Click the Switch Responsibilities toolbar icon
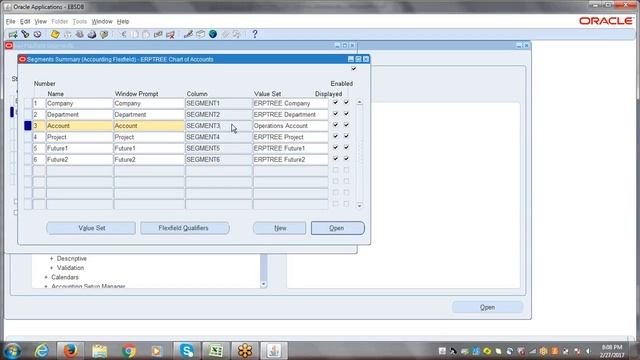This screenshot has height=360, width=640. (80, 34)
